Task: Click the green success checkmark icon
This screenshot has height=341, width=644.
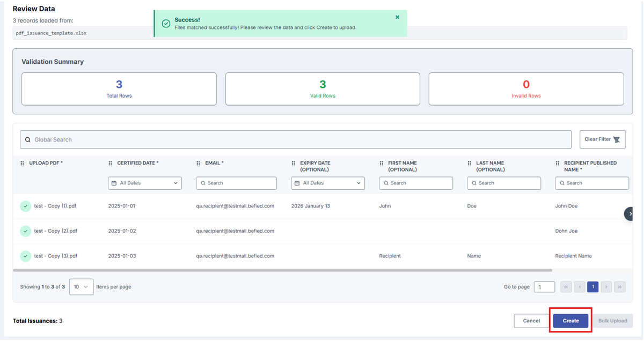Action: (x=166, y=24)
